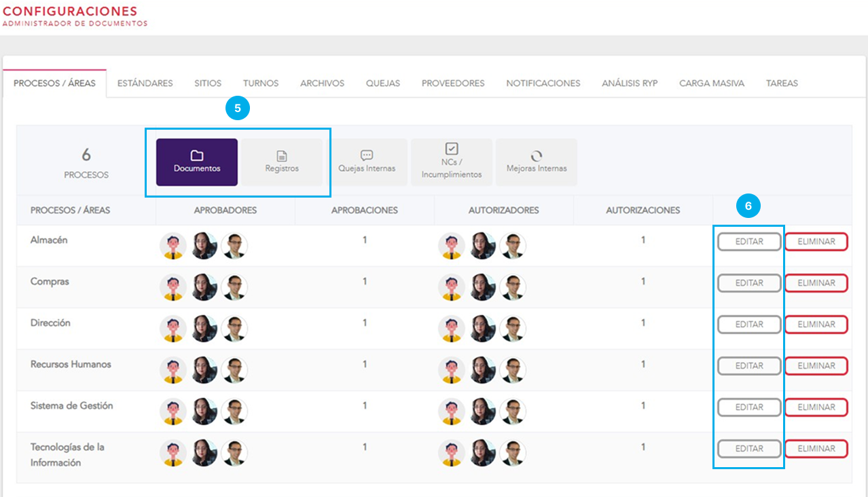Open the Registros document icon button
Viewport: 868px width, 497px height.
(x=282, y=157)
